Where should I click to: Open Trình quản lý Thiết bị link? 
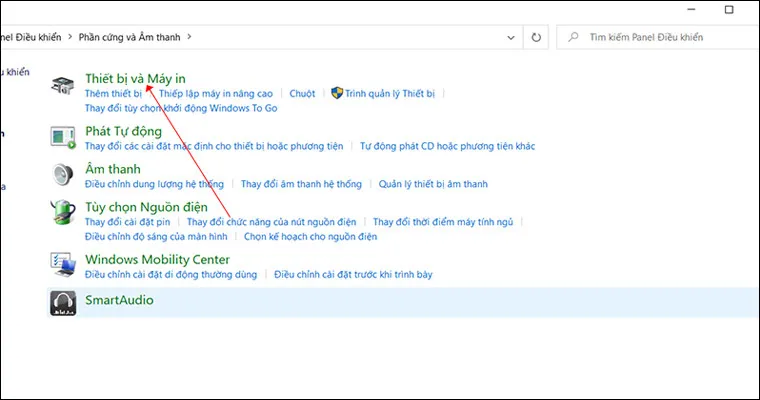[x=390, y=94]
